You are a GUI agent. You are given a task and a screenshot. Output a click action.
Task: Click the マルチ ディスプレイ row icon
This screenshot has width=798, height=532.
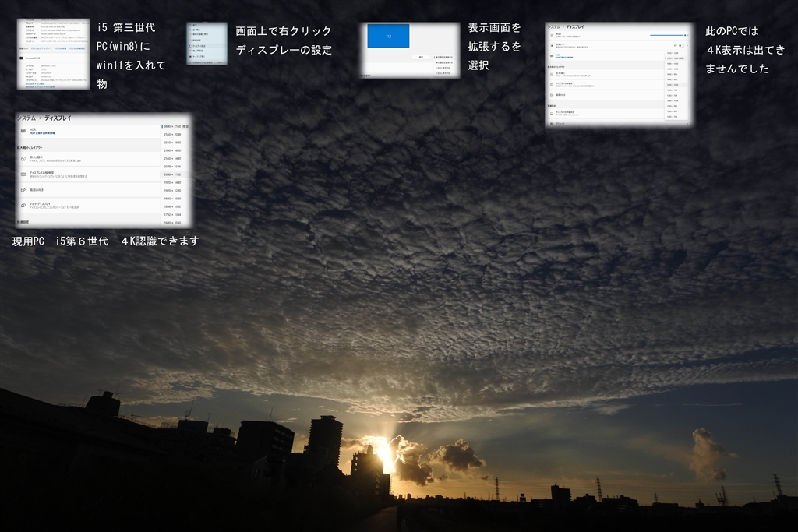point(23,206)
